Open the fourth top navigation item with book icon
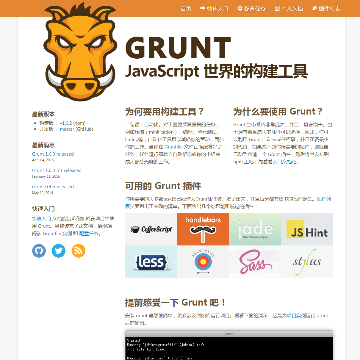360x360 pixels. [289, 8]
